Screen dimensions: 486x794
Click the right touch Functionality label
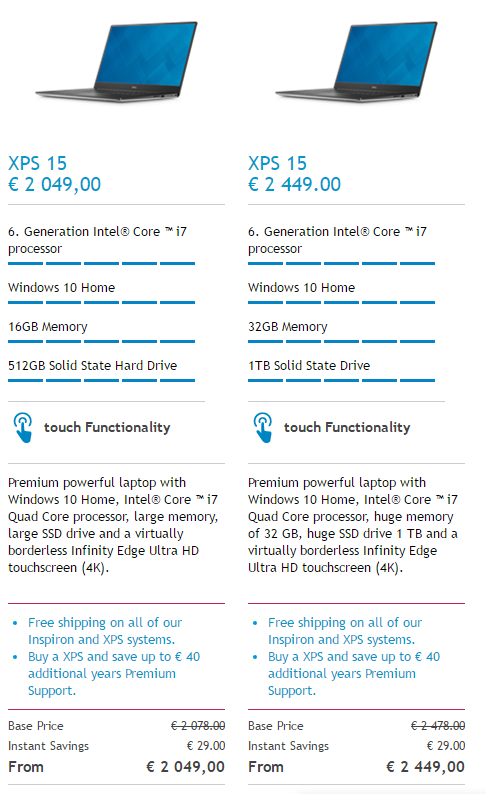coord(347,427)
